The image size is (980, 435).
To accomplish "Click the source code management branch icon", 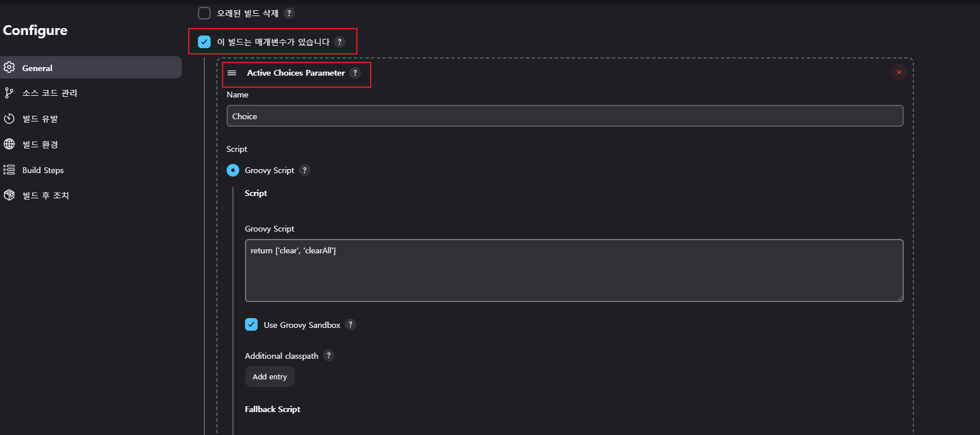I will coord(9,93).
